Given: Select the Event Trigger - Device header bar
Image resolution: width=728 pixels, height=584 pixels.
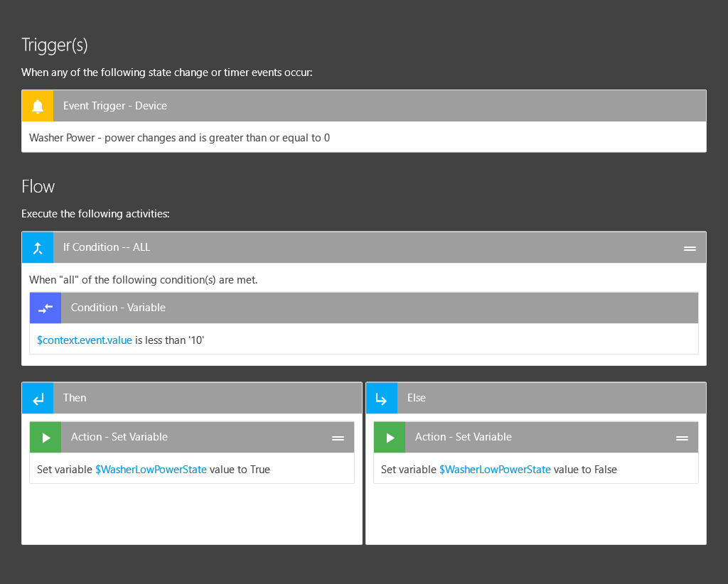Looking at the screenshot, I should point(213,105).
